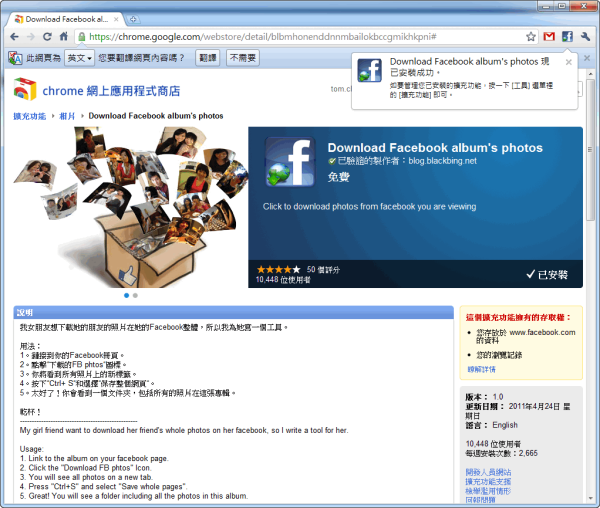Click the blog.blackbing.net author text

(442, 161)
